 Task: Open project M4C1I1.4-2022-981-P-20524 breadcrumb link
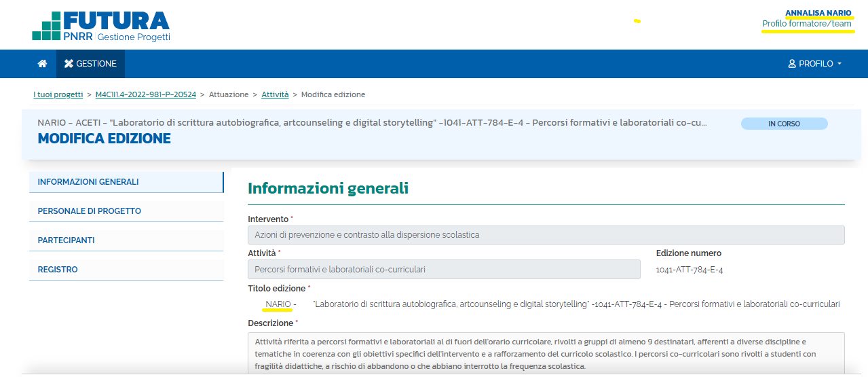(145, 94)
